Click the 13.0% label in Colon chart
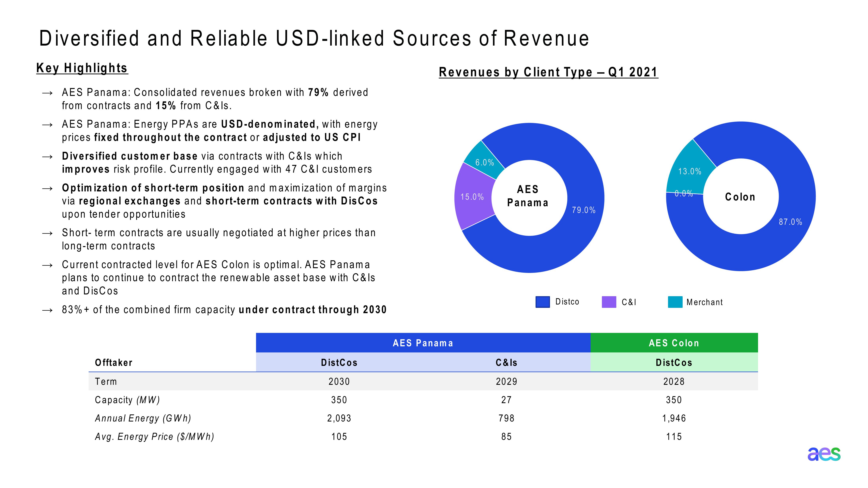The width and height of the screenshot is (868, 488). tap(689, 171)
